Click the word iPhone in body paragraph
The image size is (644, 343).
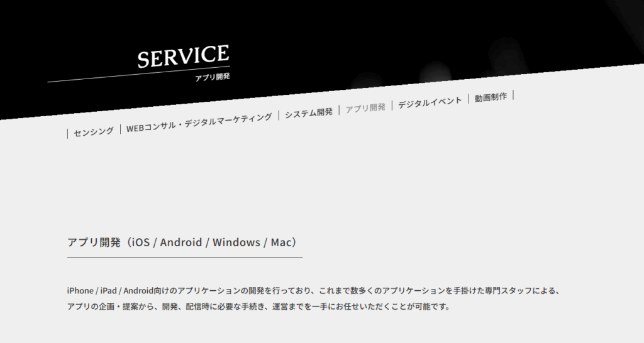pyautogui.click(x=80, y=291)
